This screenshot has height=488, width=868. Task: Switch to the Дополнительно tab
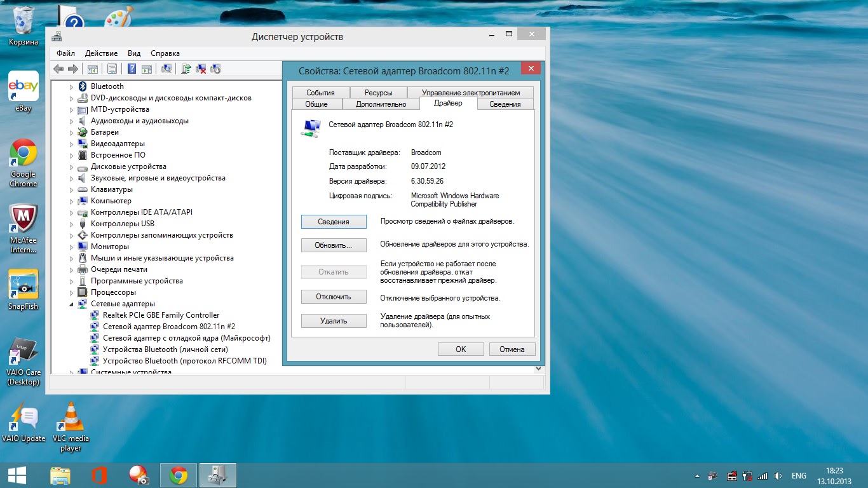tap(381, 104)
